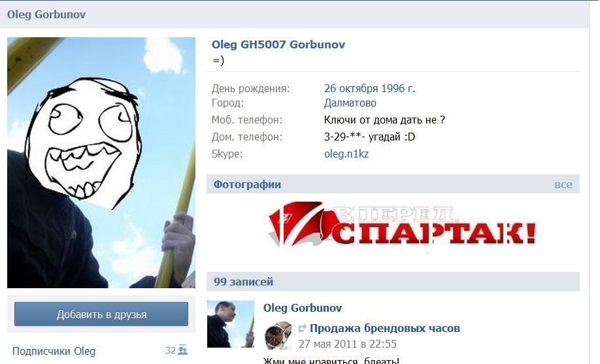Expand the Фотографии section header

[x=393, y=184]
